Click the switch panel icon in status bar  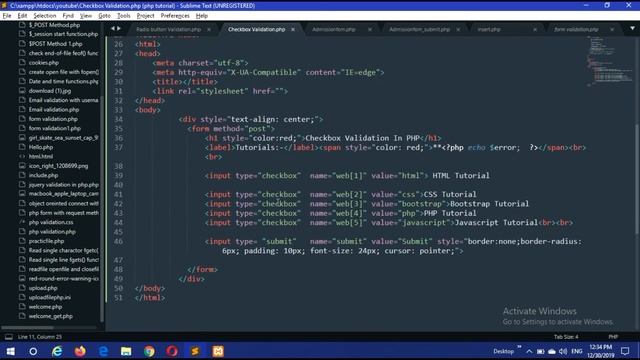9,337
